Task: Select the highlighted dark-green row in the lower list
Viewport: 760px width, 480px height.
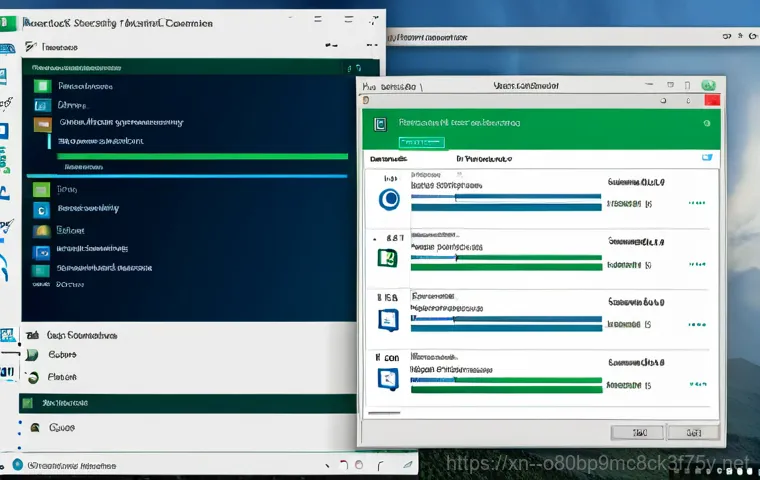Action: [x=188, y=403]
